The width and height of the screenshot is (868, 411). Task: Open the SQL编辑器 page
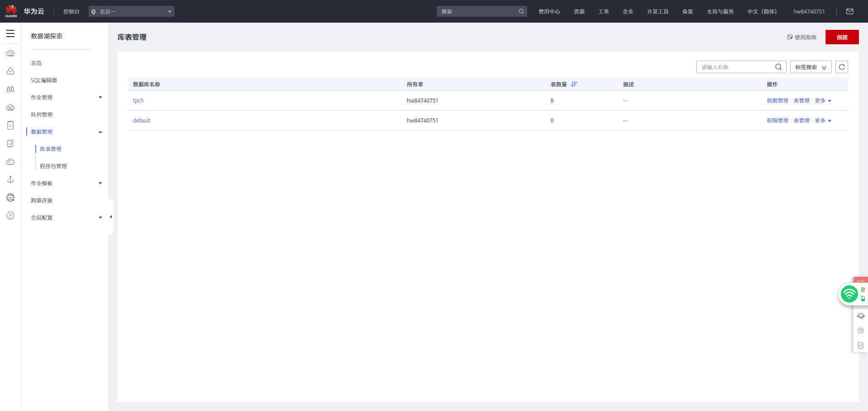(44, 80)
